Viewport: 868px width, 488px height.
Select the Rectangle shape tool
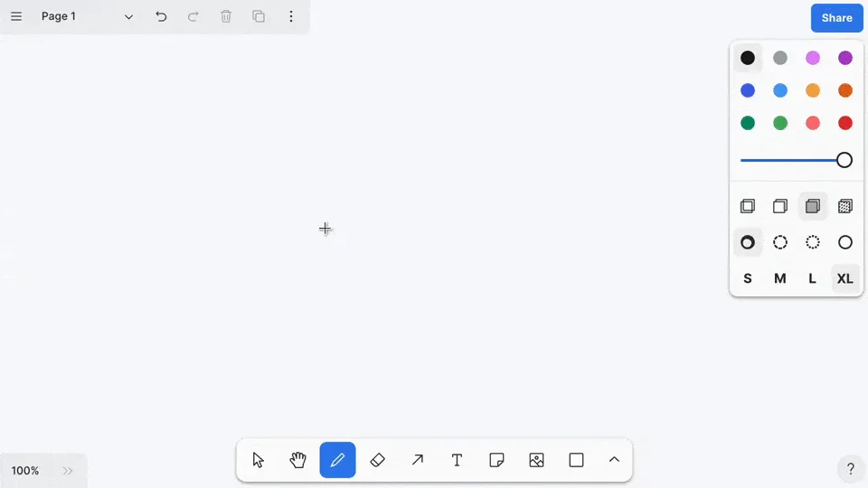[x=576, y=460]
